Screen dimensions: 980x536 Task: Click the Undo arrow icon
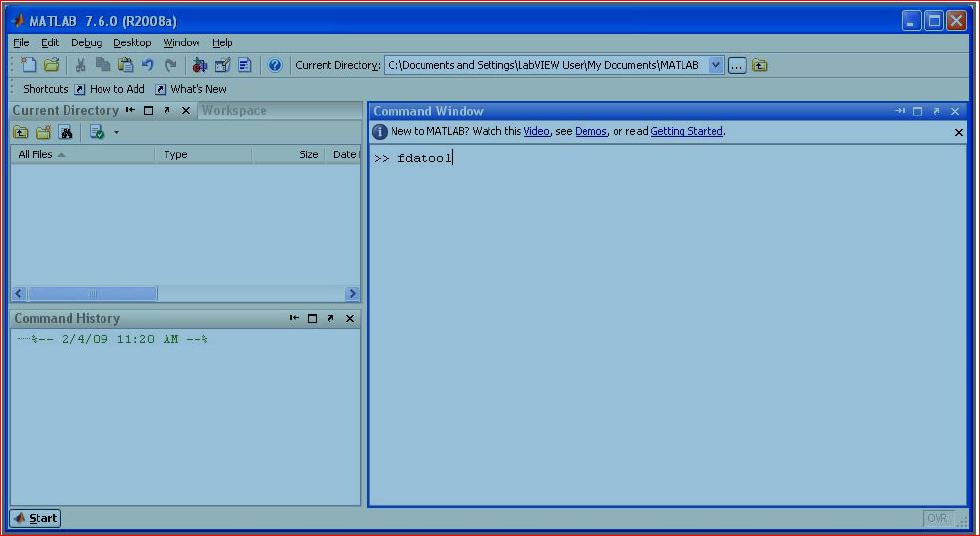(x=148, y=64)
